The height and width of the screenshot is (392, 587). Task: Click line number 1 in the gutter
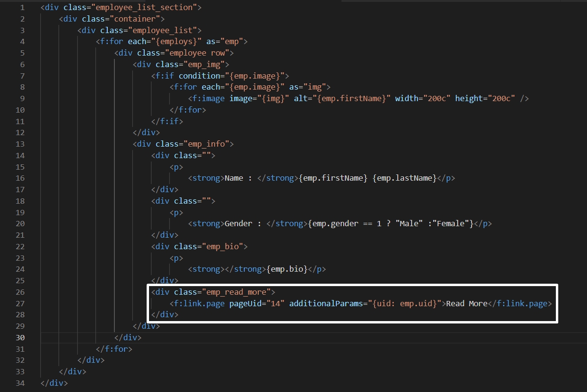pos(22,8)
